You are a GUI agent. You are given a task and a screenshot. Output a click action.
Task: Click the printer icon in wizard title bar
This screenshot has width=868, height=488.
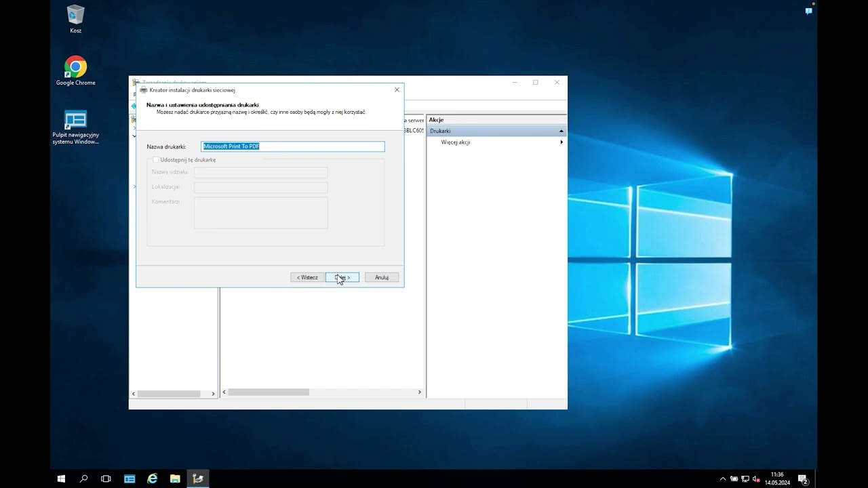144,89
